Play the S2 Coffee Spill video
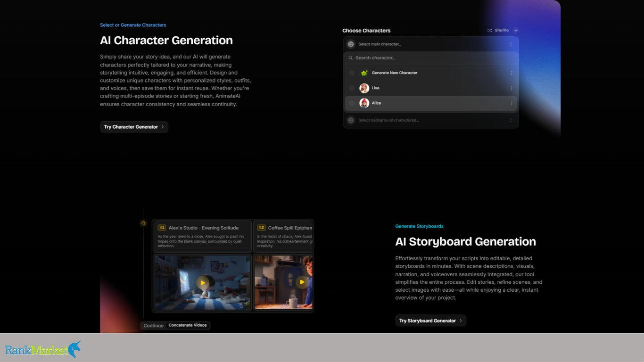Screen dimensions: 644x362 302,283
